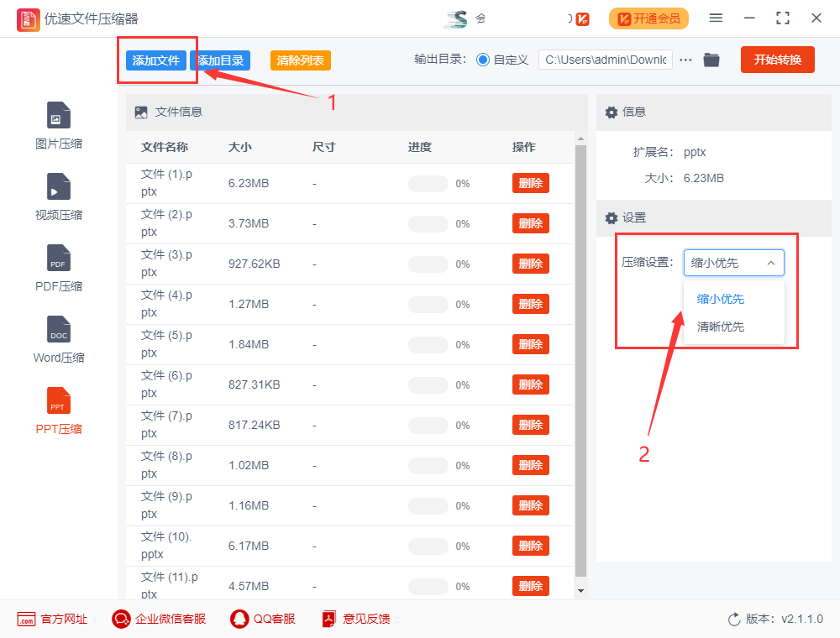Open the Word压缩 tool
The image size is (840, 638).
tap(59, 339)
